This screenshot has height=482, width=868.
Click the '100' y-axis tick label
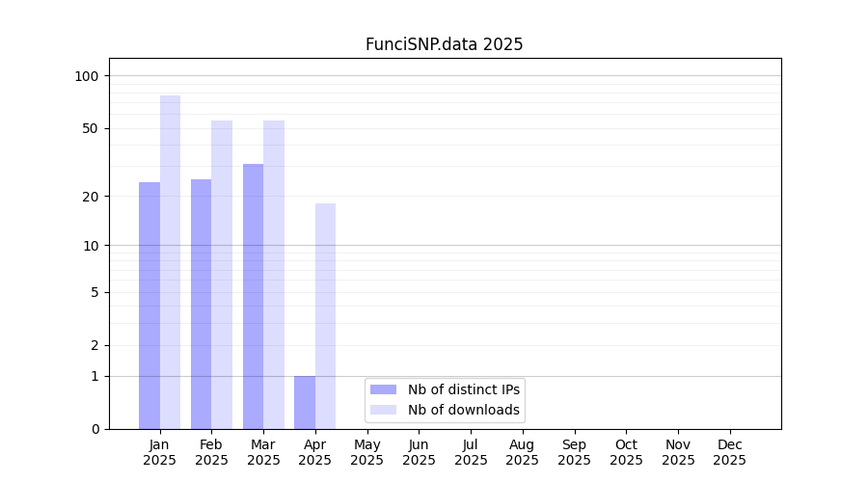tap(87, 76)
